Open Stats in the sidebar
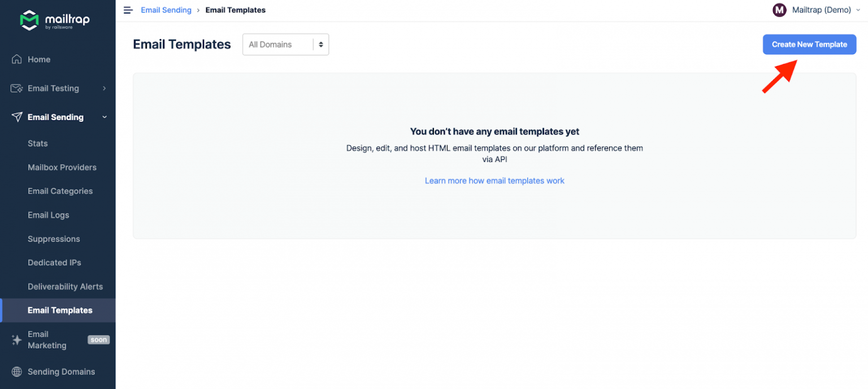The width and height of the screenshot is (868, 389). (x=38, y=143)
